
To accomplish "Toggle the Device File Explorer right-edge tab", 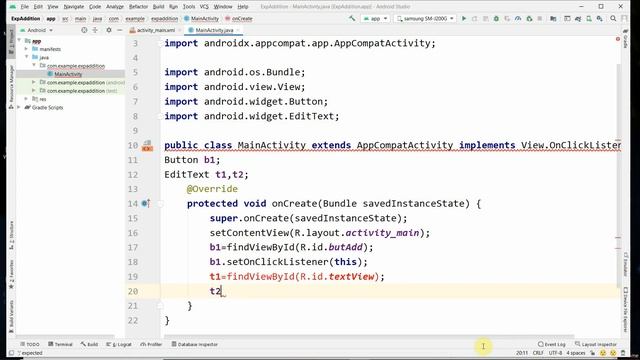I will click(x=625, y=309).
